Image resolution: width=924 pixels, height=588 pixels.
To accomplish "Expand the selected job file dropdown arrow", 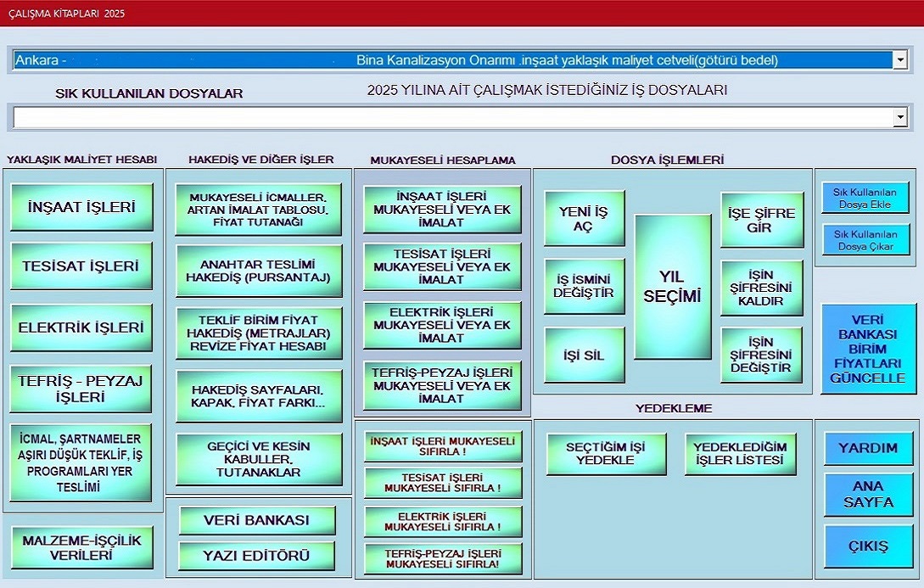I will [900, 59].
